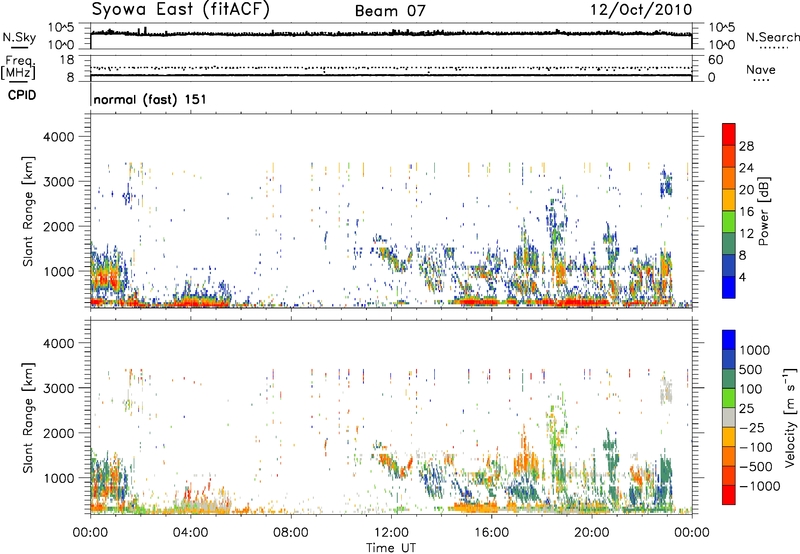Viewport: 800px width, 554px height.
Task: Click the '4000' tick of power panel
Action: (58, 137)
